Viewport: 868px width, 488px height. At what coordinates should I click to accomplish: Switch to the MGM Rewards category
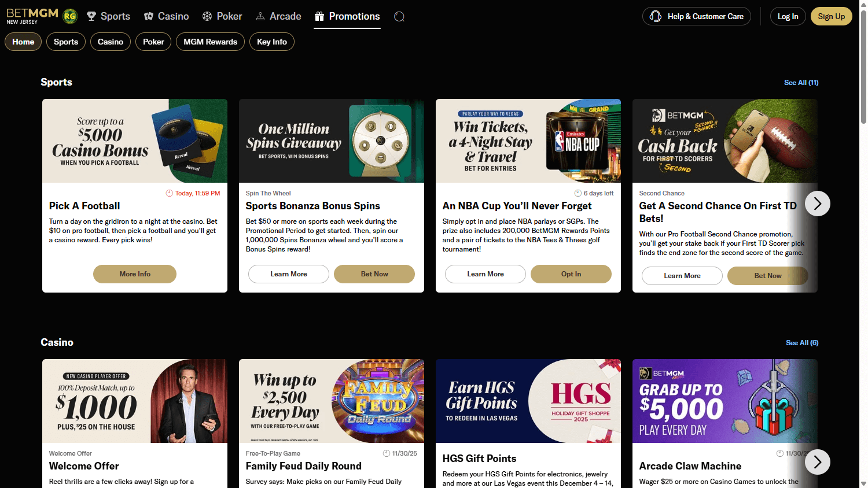(210, 42)
